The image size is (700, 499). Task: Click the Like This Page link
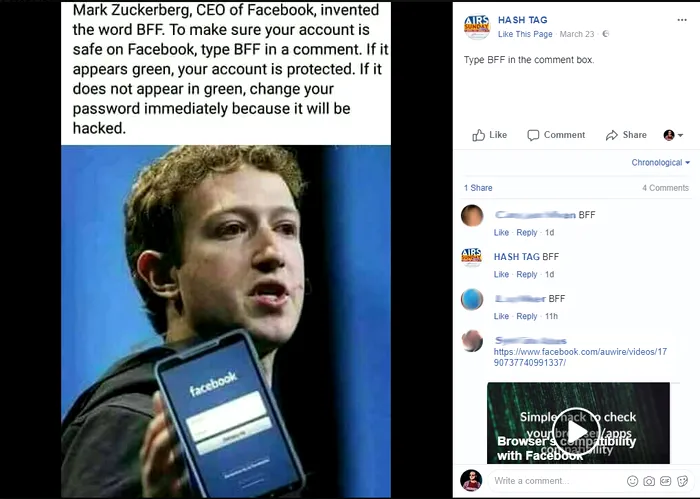[x=525, y=34]
